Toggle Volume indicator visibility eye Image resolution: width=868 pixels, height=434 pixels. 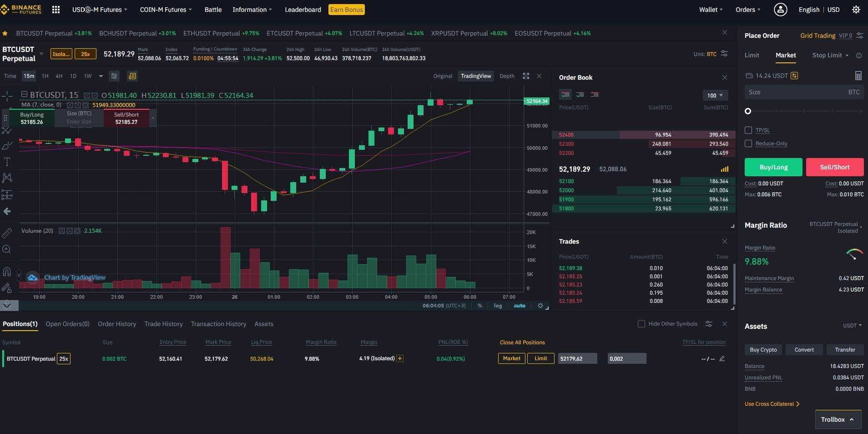point(62,231)
